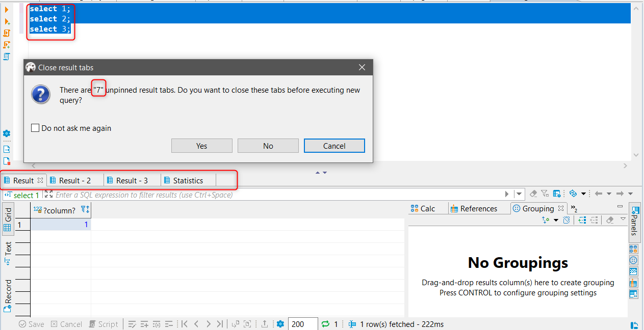Click the show output log icon
644x330 pixels.
(x=7, y=149)
